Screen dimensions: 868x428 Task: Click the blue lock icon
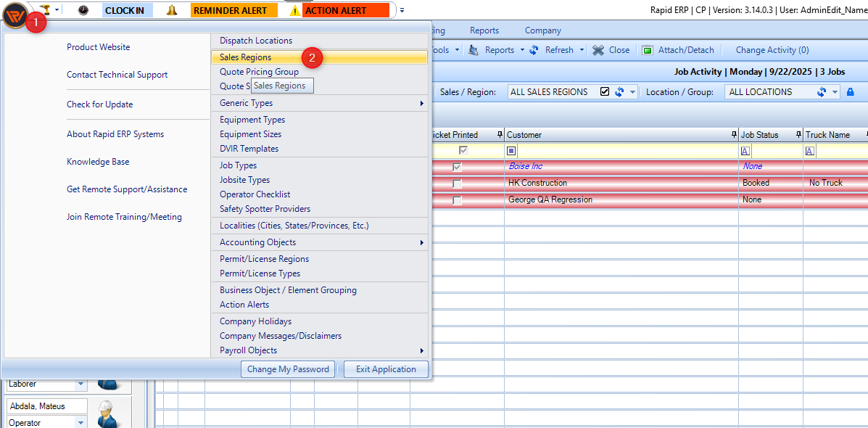(x=851, y=92)
